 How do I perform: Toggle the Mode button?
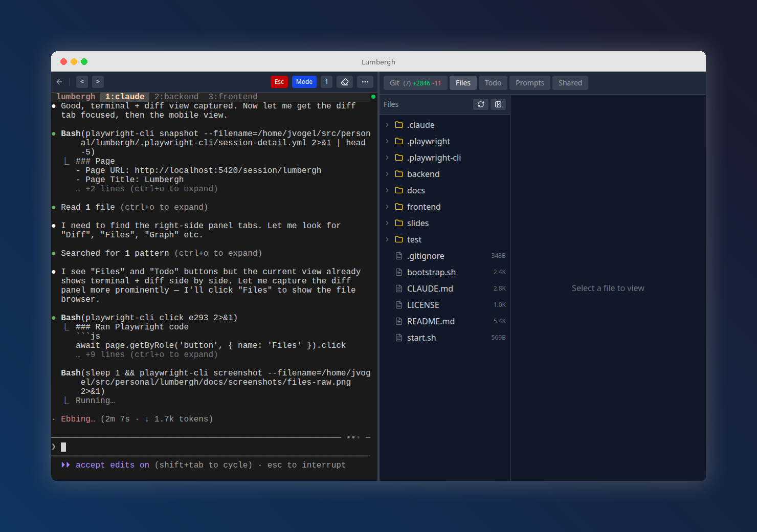click(304, 81)
